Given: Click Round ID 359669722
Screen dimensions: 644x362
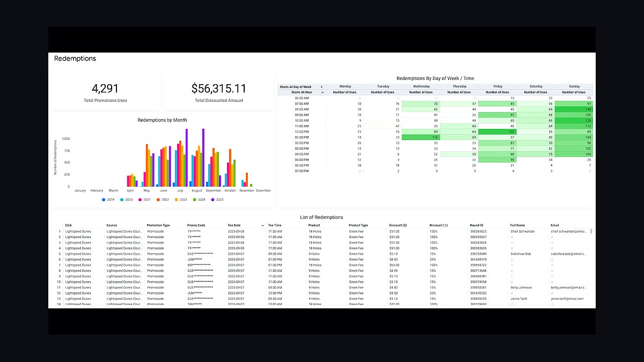Looking at the screenshot, I should [478, 265].
